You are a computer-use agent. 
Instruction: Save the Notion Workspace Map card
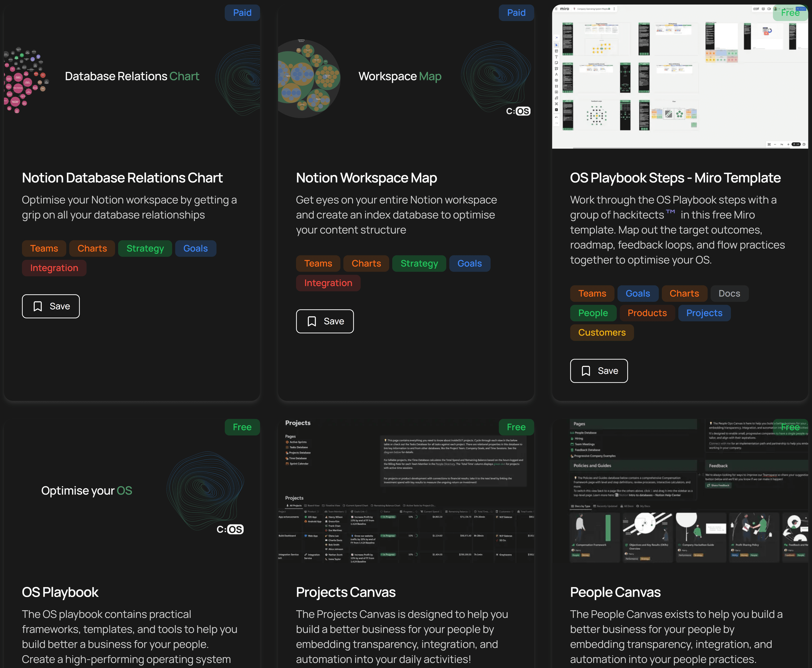point(325,321)
